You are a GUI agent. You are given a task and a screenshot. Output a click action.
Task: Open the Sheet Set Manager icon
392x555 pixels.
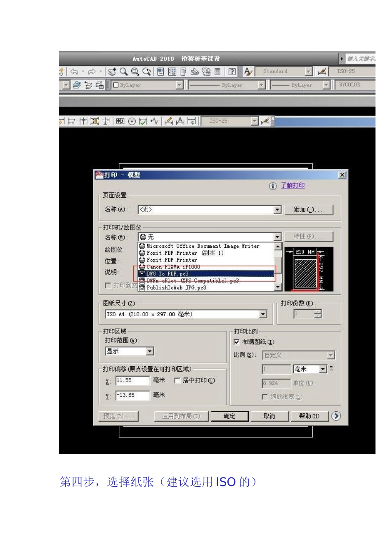(195, 71)
